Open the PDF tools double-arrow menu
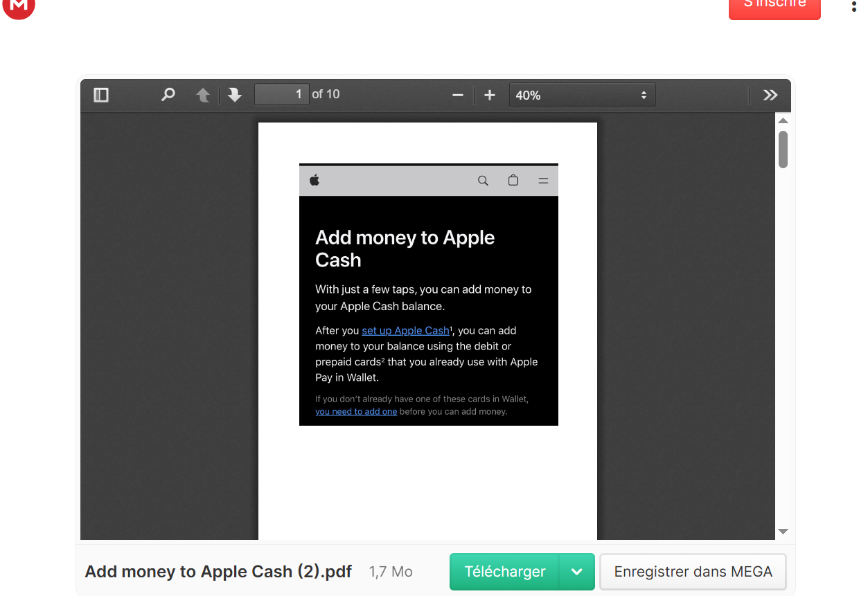 tap(770, 95)
